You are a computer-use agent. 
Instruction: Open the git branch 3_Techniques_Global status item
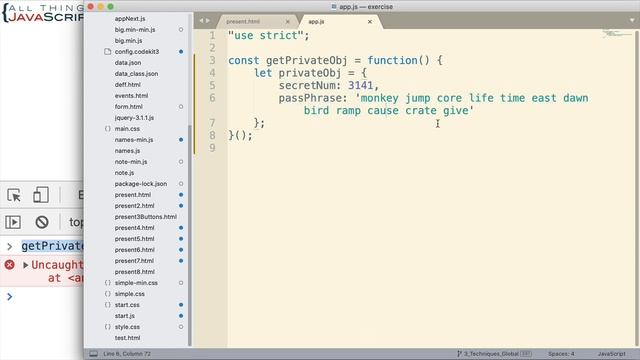494,354
